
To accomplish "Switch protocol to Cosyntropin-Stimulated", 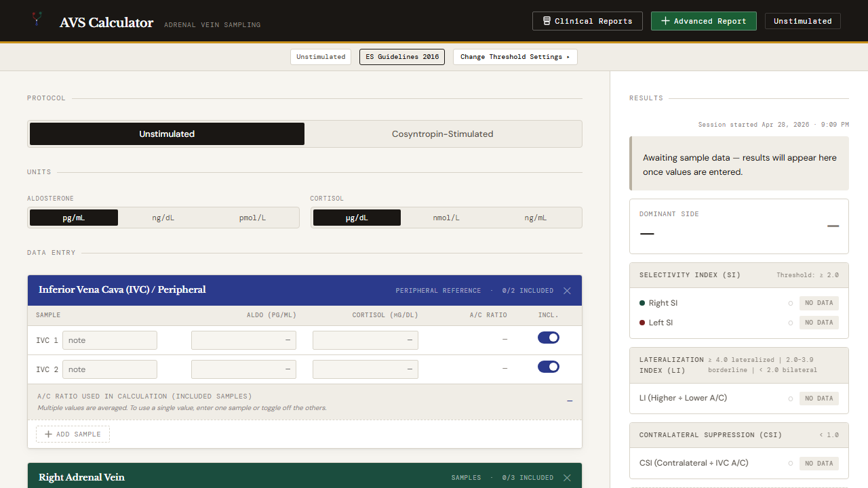I will 442,134.
